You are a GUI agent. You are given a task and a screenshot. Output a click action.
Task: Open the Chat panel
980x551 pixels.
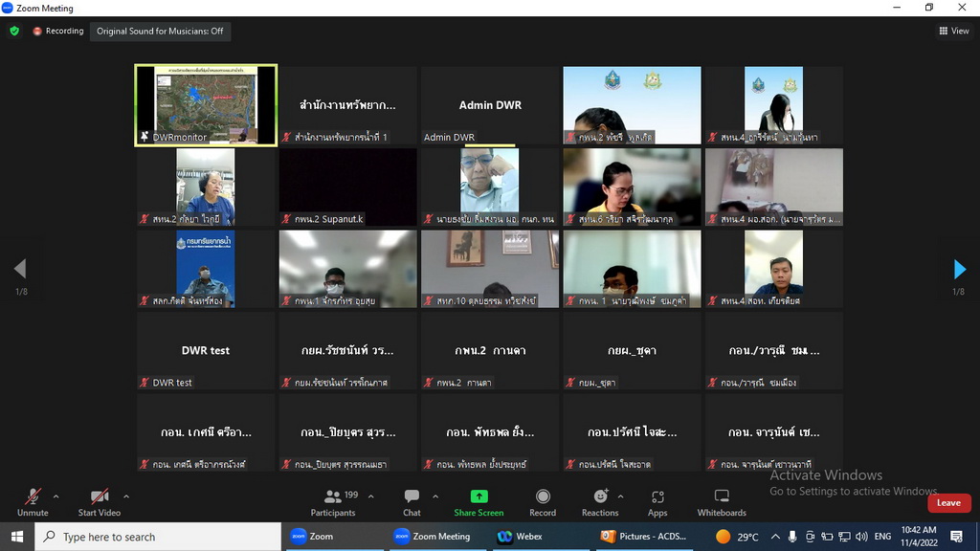412,503
